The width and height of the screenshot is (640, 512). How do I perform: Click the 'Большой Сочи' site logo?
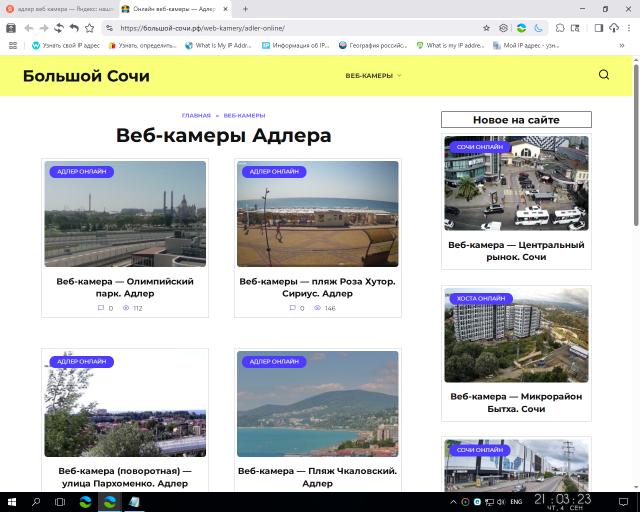86,76
